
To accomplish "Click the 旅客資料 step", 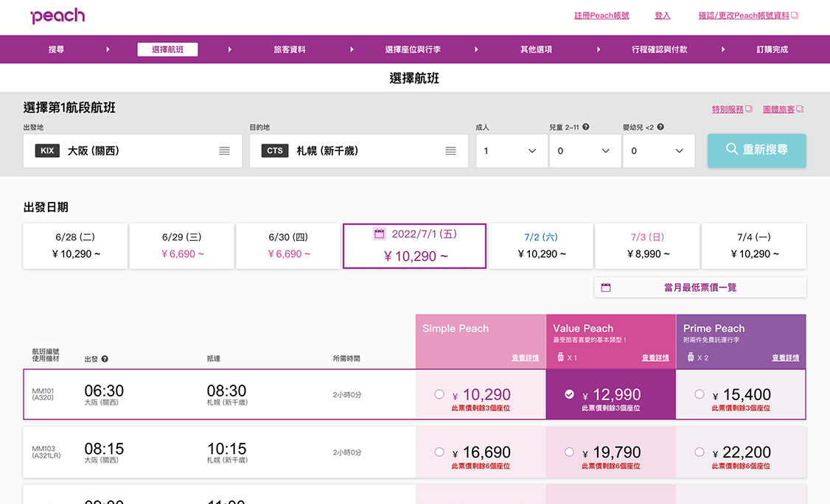I will [x=290, y=49].
